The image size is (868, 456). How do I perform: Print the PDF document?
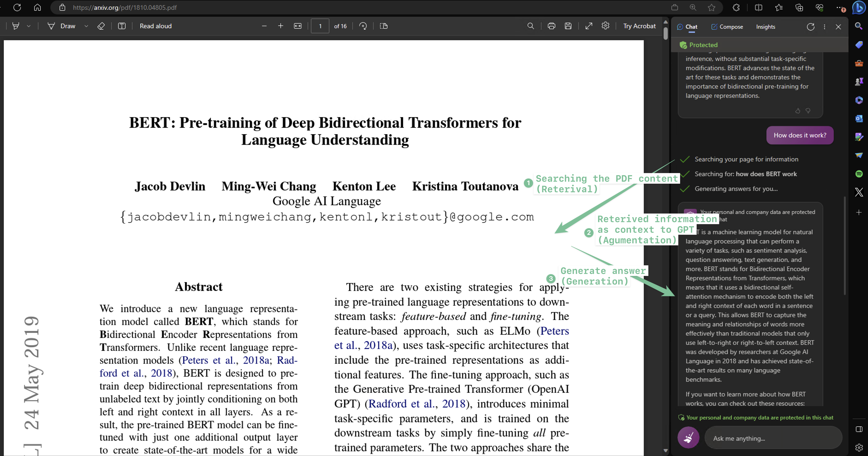pos(552,26)
